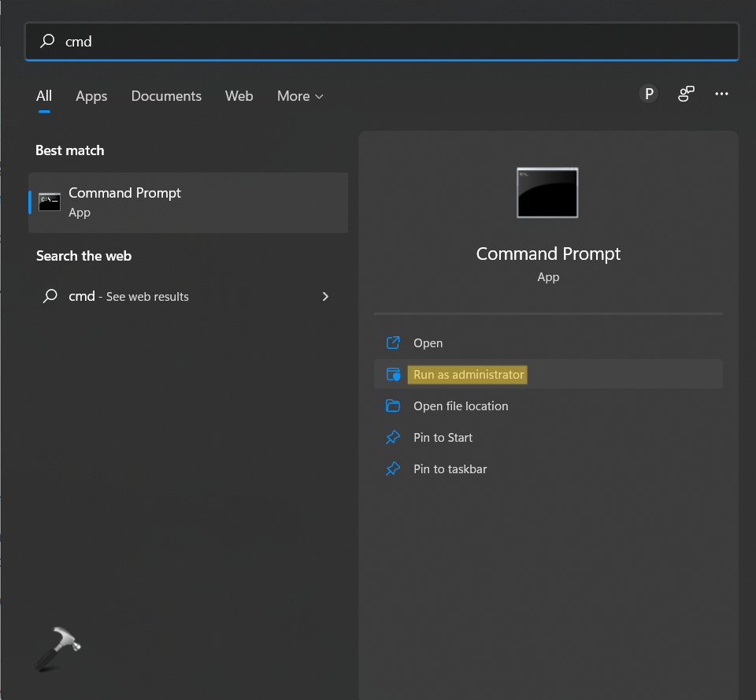
Task: Select the All filter tab
Action: 44,96
